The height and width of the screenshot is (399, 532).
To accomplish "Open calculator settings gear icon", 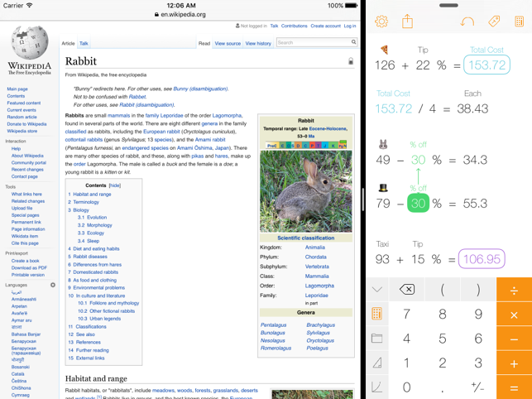I will pos(381,22).
